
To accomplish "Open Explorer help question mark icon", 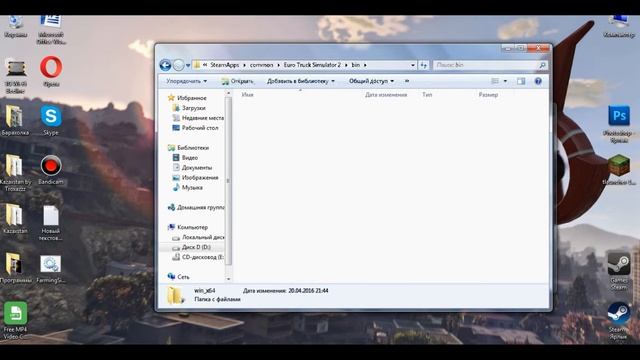I will 538,81.
